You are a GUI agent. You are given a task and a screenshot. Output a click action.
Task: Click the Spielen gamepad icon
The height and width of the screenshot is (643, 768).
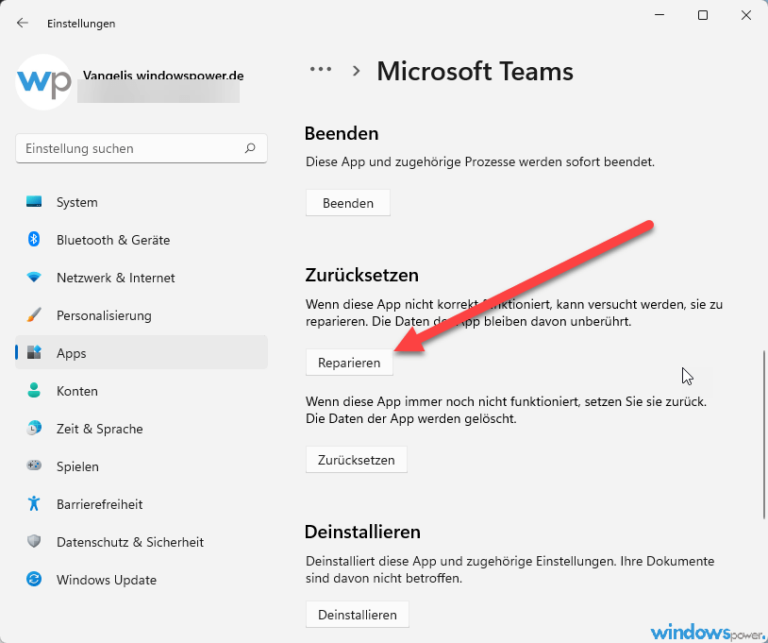click(34, 465)
